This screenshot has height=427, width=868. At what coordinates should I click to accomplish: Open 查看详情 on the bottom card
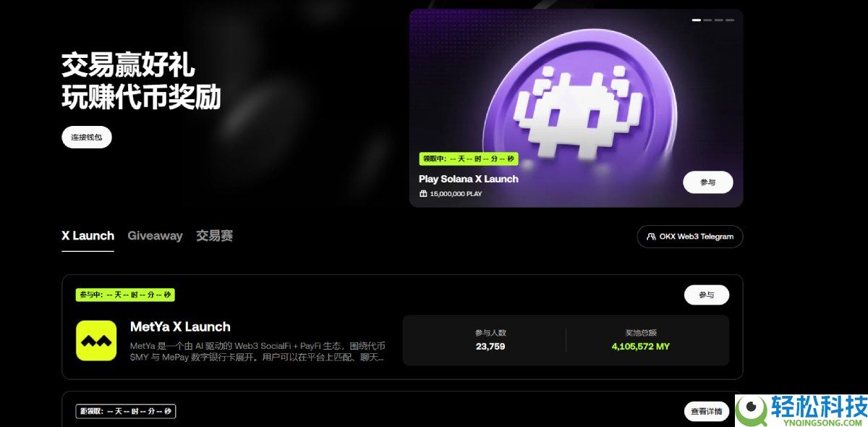[x=707, y=411]
